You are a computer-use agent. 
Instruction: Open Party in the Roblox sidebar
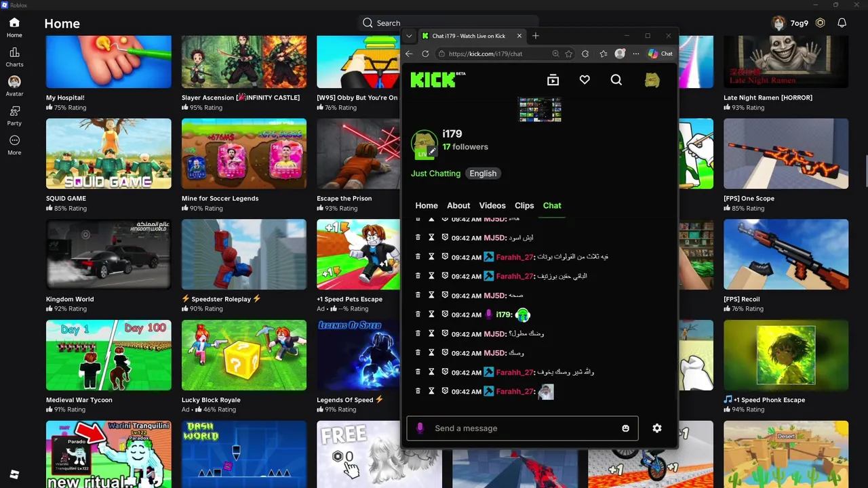click(x=14, y=116)
